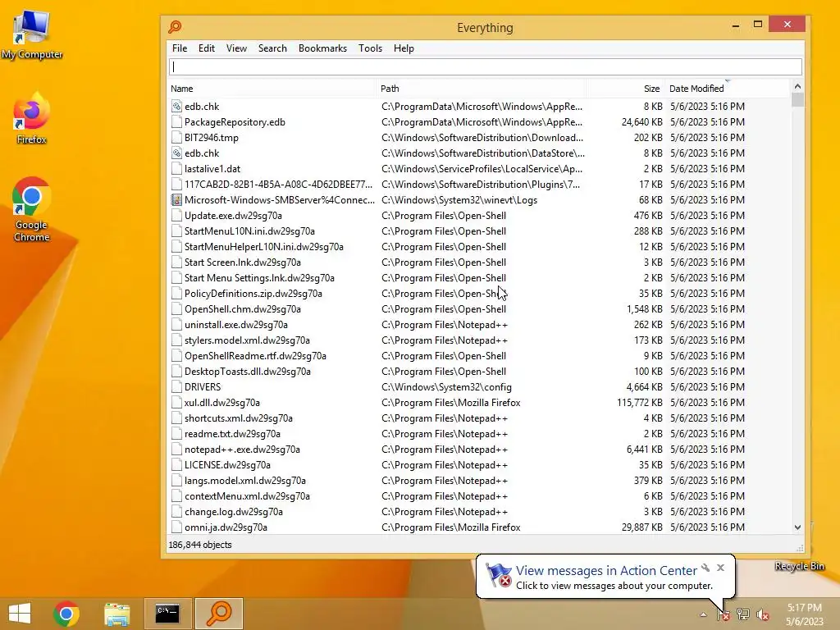The height and width of the screenshot is (630, 840).
Task: Click file icon of BIT2946.tmp
Action: [176, 137]
